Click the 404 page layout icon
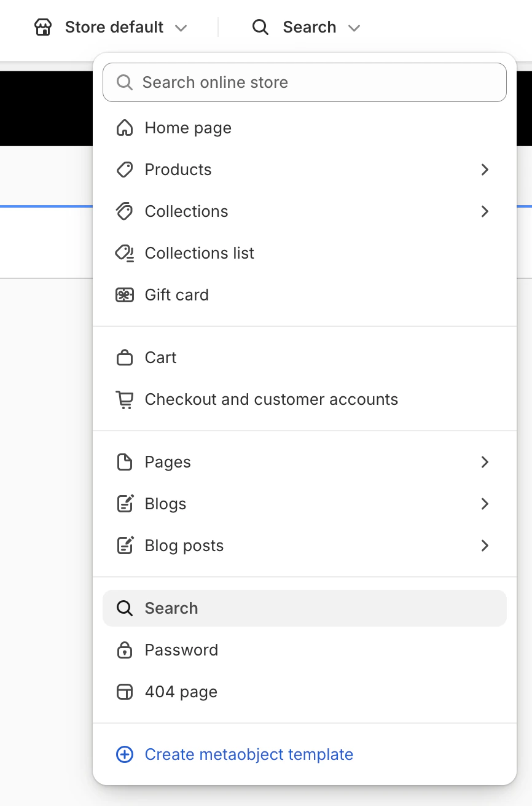The height and width of the screenshot is (806, 532). [125, 691]
